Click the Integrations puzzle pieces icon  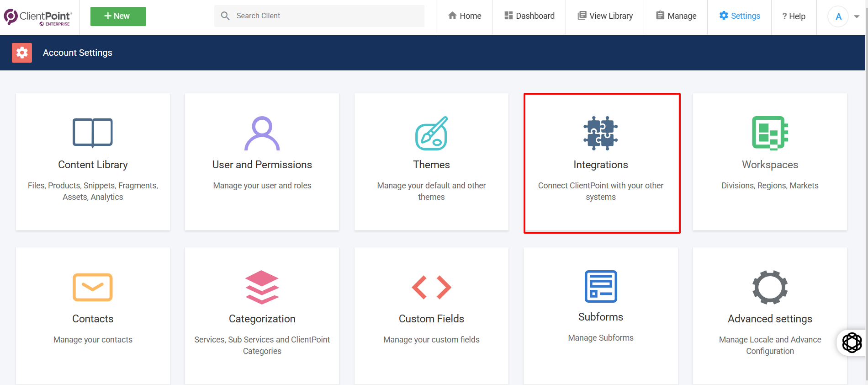[600, 133]
